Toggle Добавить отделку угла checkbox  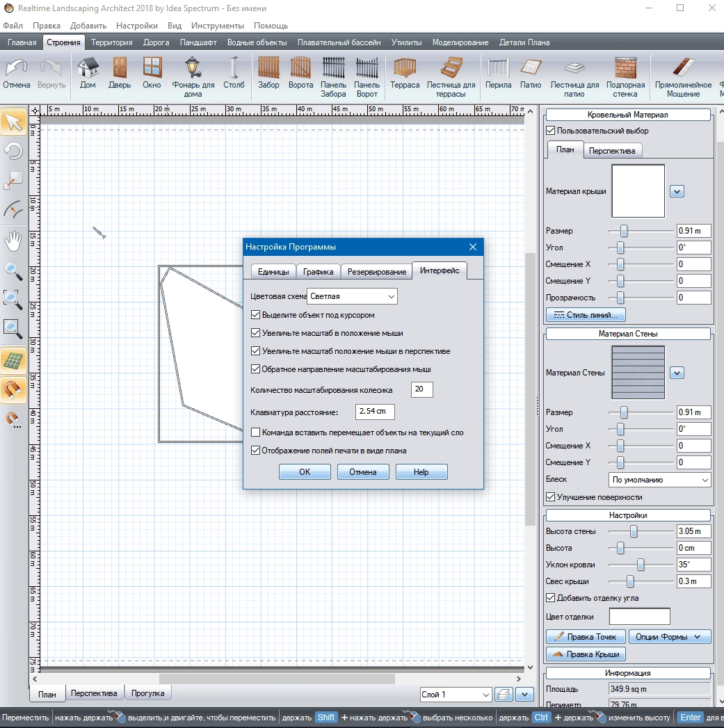pyautogui.click(x=550, y=597)
